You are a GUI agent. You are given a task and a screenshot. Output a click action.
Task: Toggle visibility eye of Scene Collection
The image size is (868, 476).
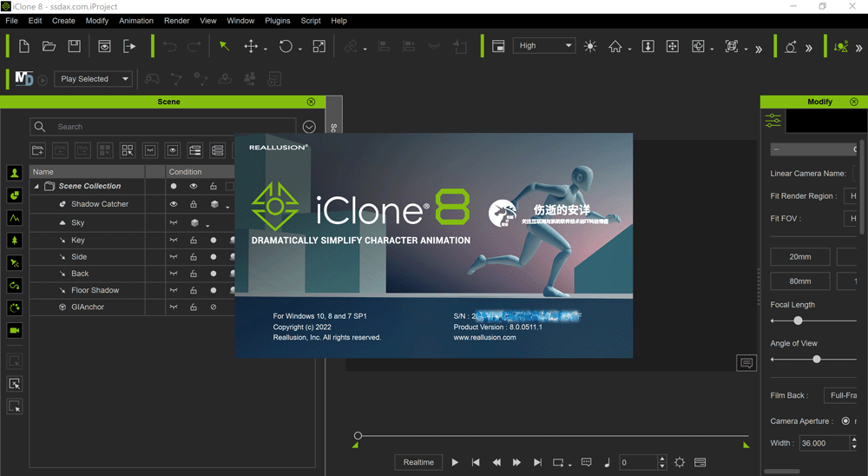194,186
